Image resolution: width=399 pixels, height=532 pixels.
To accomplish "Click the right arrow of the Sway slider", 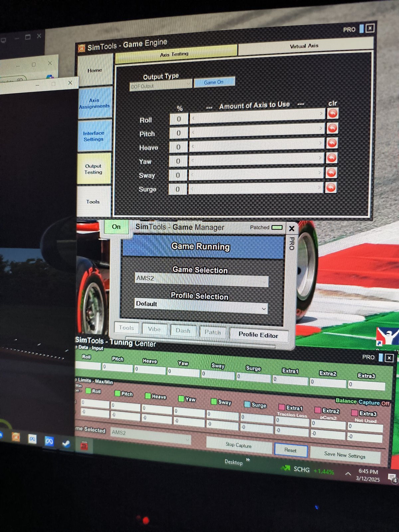I will tap(320, 173).
